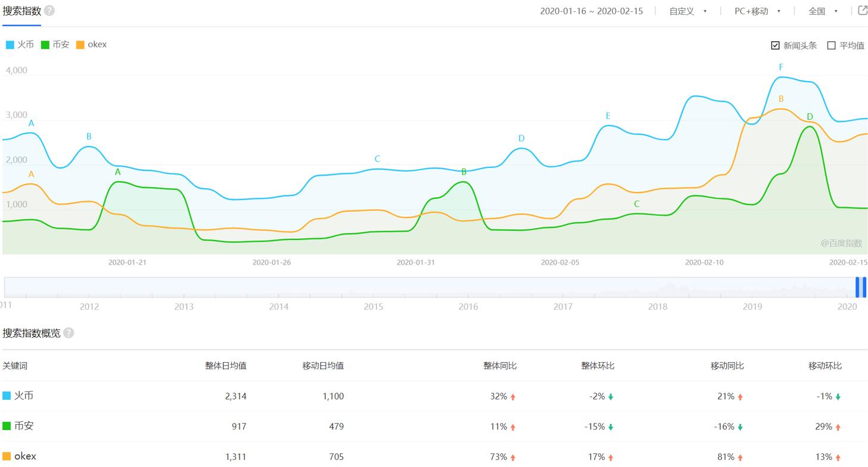Click the date range 2020-01-16 ~ 2020-02-15
868x467 pixels.
tap(592, 11)
